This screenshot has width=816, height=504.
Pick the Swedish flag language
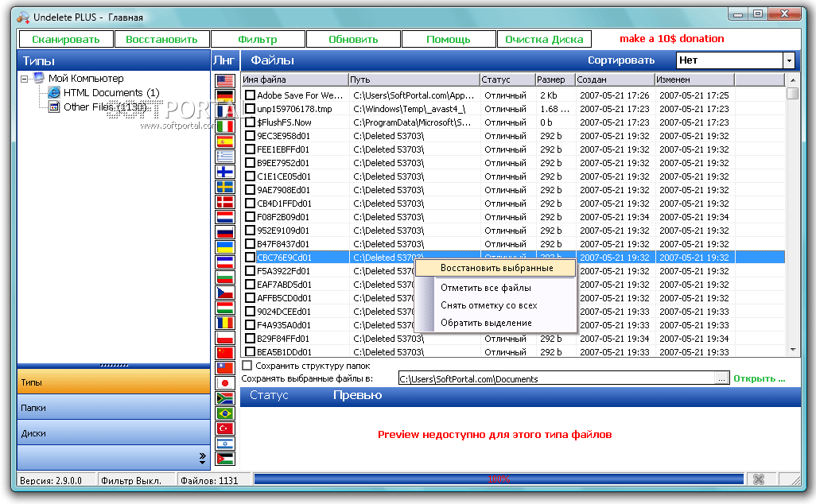(225, 187)
